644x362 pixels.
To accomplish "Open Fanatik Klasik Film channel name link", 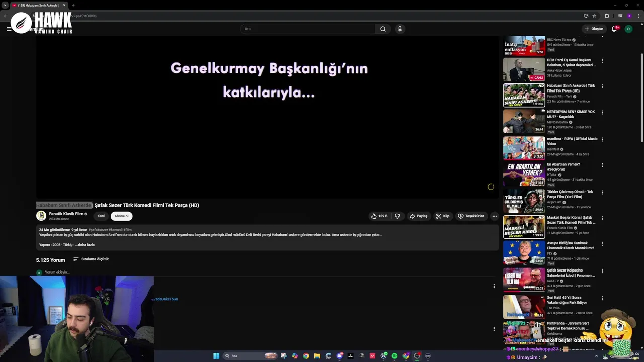I will click(66, 214).
